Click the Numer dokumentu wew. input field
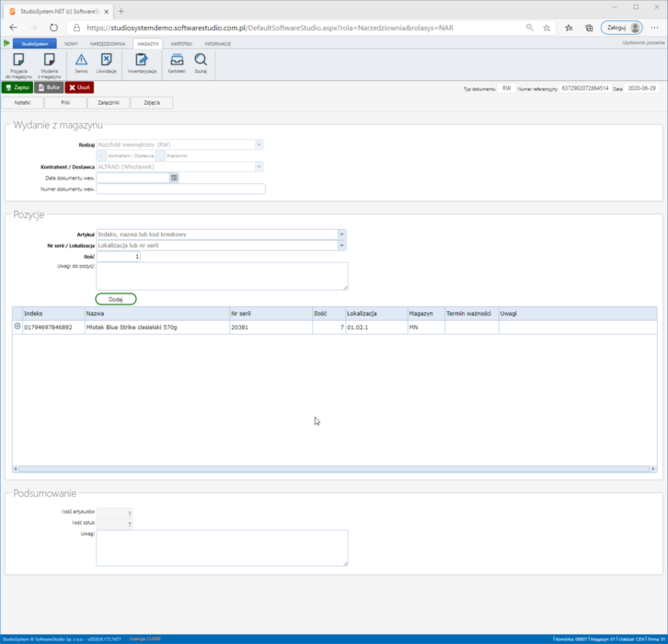The image size is (668, 644). click(x=180, y=189)
